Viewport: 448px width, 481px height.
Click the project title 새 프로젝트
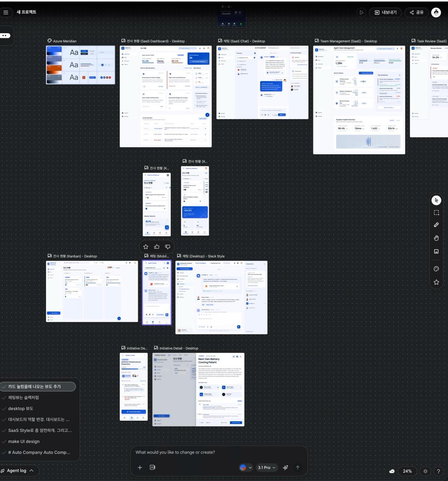click(x=26, y=12)
